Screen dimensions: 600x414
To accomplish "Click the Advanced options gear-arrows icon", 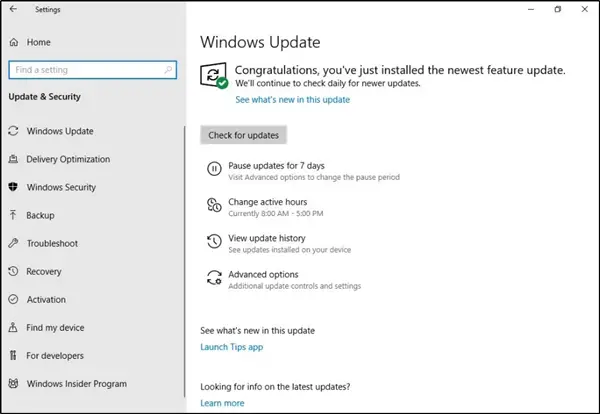I will (214, 277).
